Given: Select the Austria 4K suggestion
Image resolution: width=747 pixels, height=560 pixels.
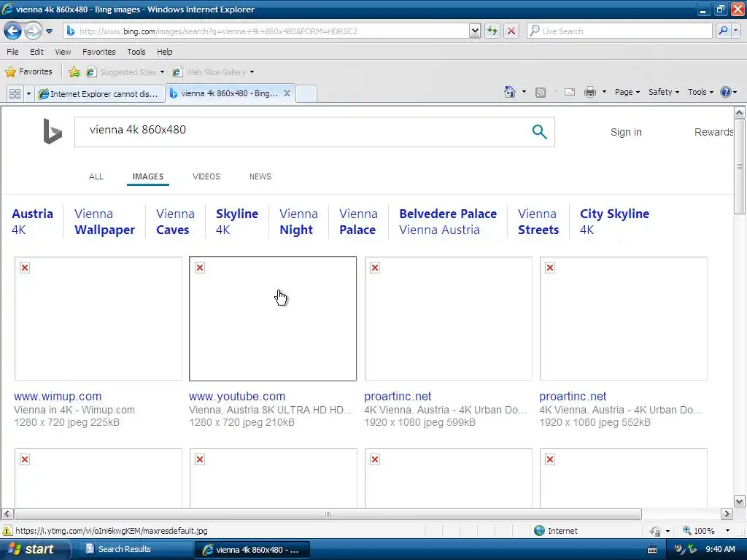Looking at the screenshot, I should 32,222.
